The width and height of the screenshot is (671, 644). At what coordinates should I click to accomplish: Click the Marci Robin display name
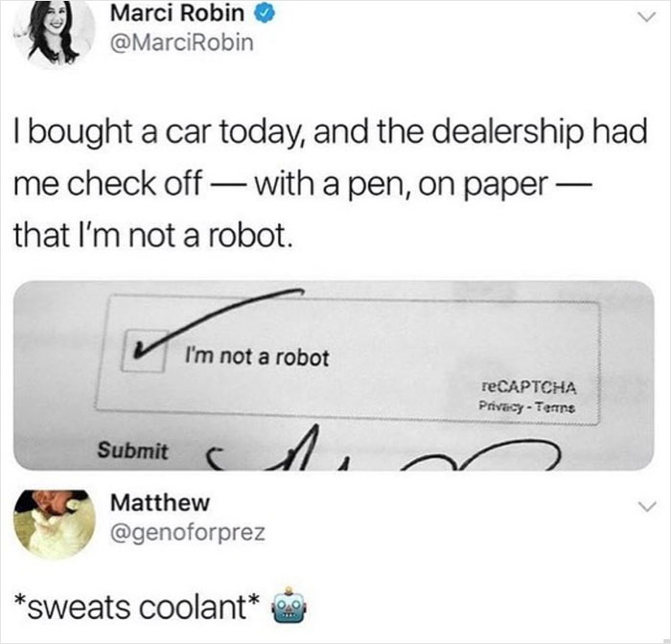pyautogui.click(x=177, y=13)
